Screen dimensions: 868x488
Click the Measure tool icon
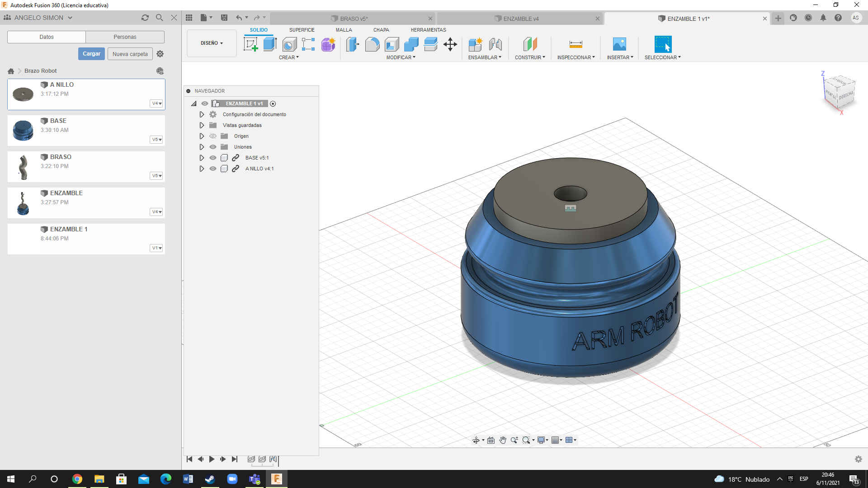click(x=576, y=44)
